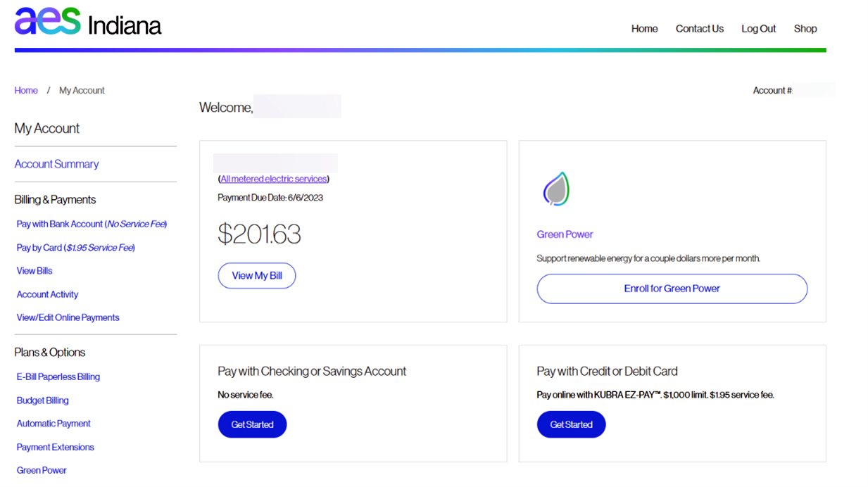Image resolution: width=868 pixels, height=487 pixels.
Task: Click the Home breadcrumb link
Action: (x=26, y=91)
